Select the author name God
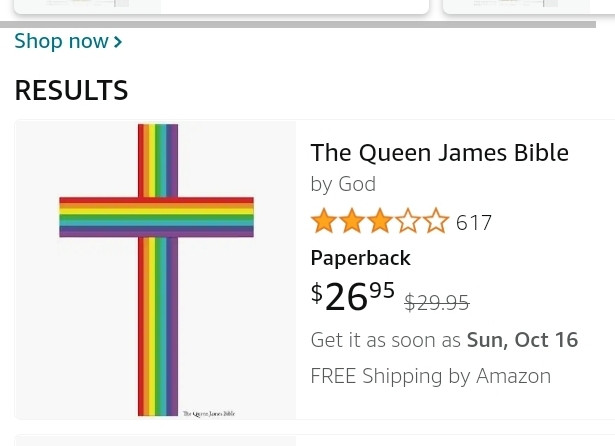Viewport: 615px width, 446px height. pyautogui.click(x=357, y=184)
